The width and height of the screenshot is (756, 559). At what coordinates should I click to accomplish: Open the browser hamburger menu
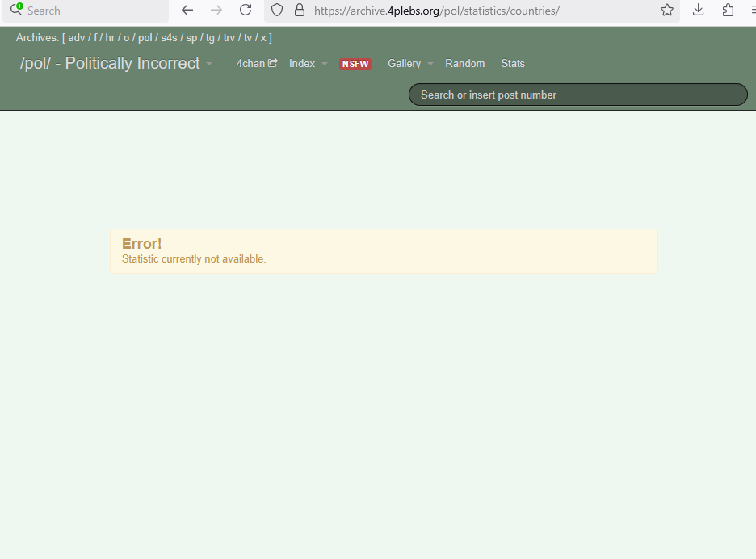[x=753, y=11]
